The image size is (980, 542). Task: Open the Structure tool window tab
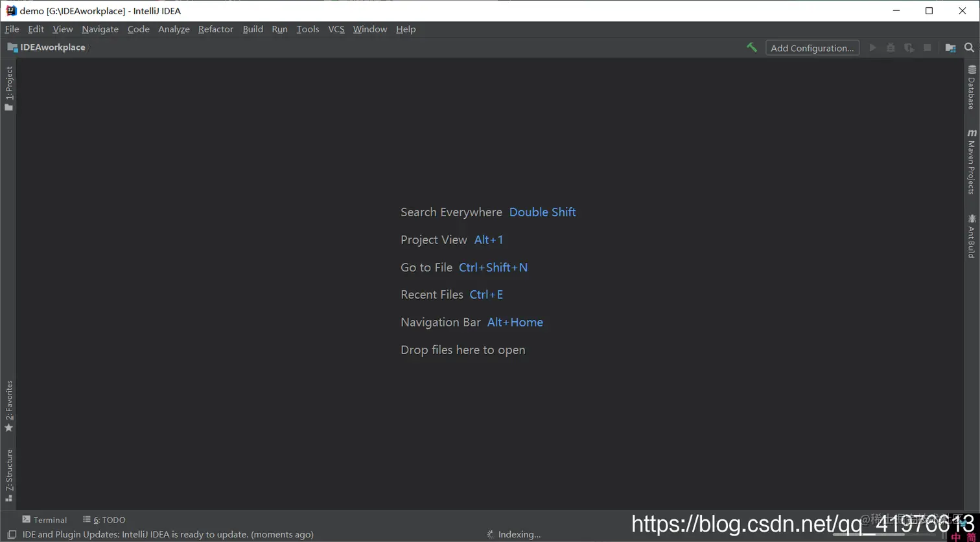point(8,476)
